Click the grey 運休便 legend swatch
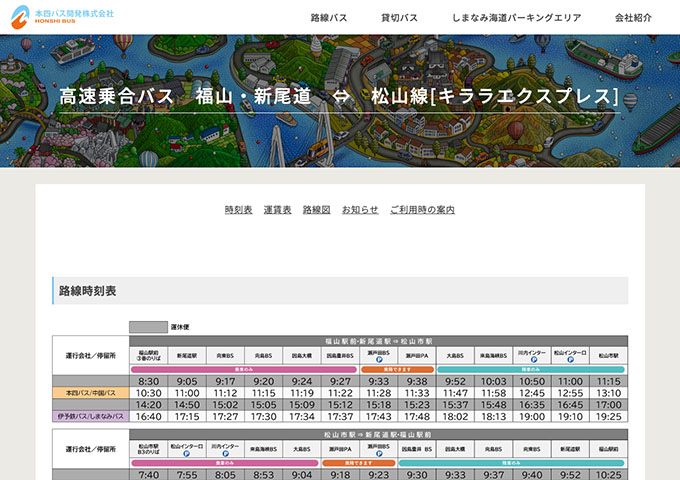 [x=148, y=327]
